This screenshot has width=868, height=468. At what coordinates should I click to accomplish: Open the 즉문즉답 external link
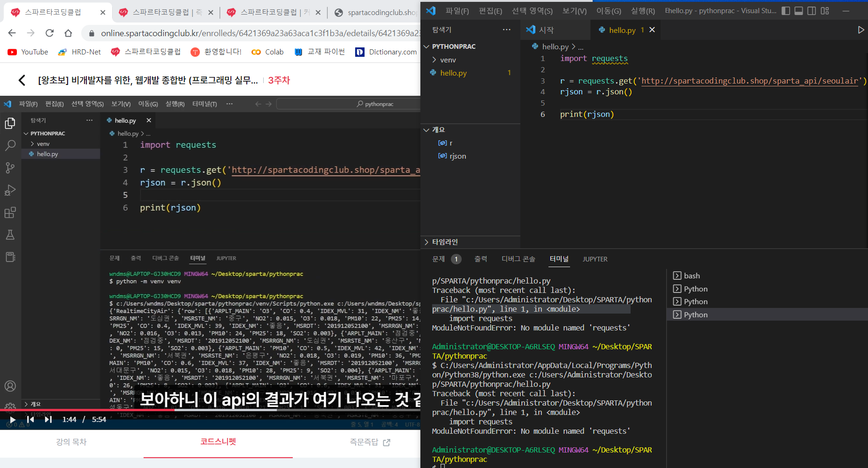pos(370,442)
